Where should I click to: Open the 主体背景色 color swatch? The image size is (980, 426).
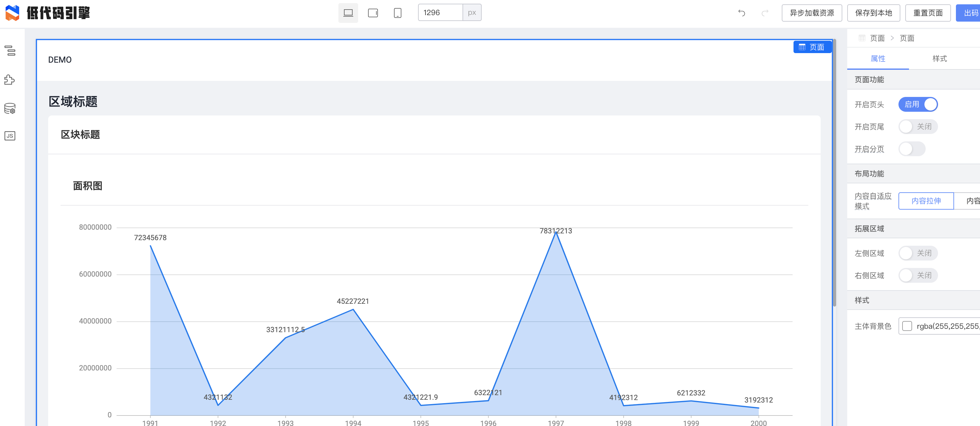click(907, 326)
